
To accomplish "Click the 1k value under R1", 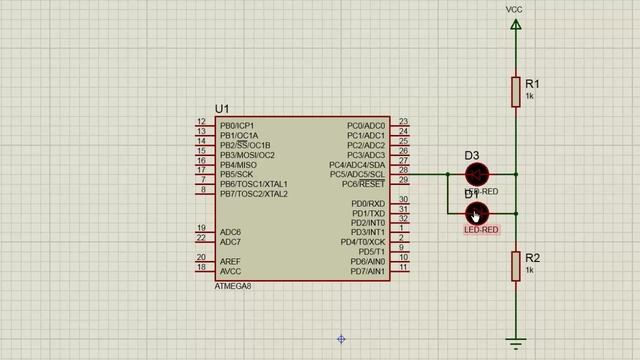I will pyautogui.click(x=529, y=96).
